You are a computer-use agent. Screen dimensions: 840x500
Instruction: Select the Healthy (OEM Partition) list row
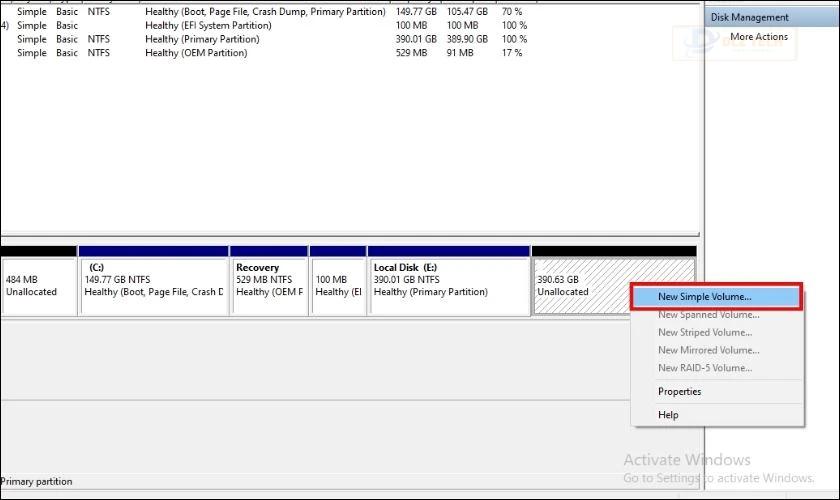click(x=269, y=53)
